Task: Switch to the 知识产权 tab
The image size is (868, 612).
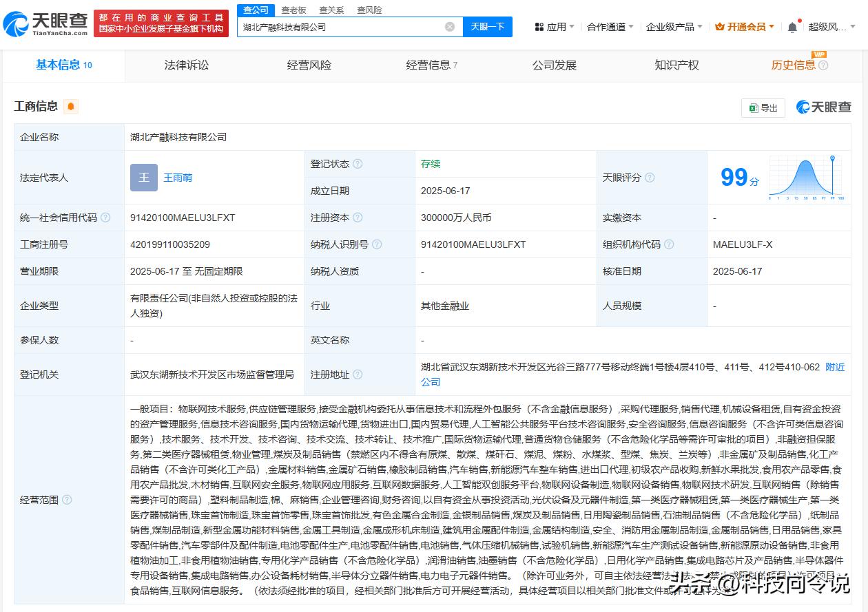Action: point(676,65)
